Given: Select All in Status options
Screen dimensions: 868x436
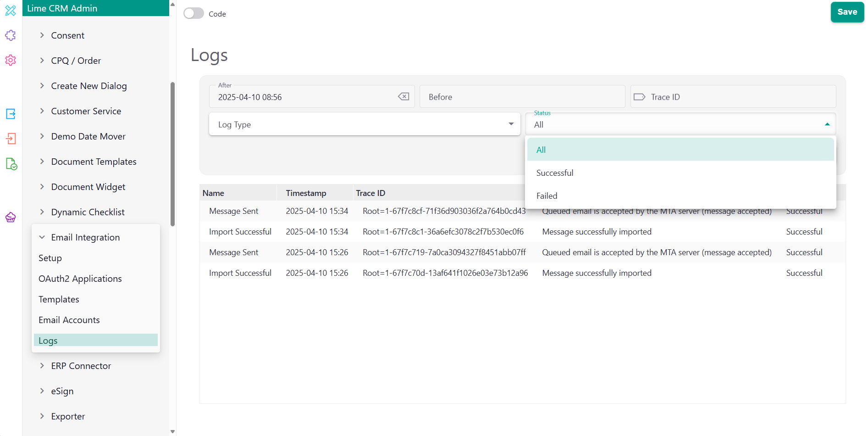Looking at the screenshot, I should click(680, 150).
